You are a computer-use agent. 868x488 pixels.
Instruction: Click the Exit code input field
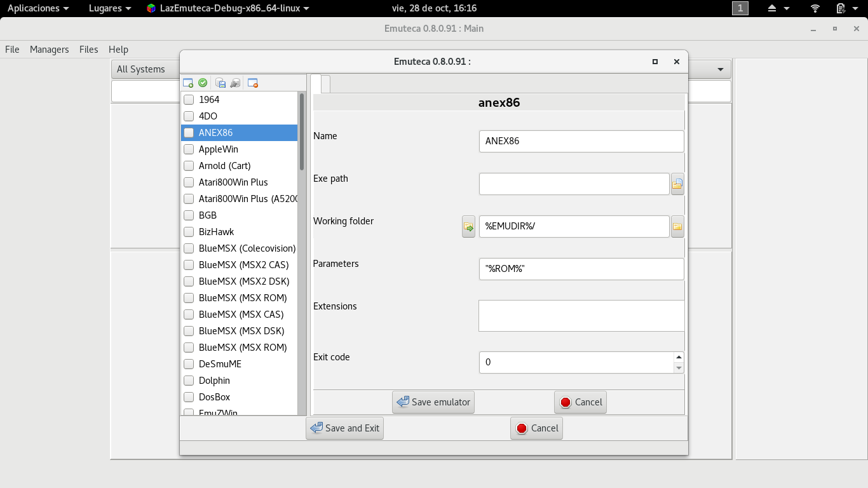click(576, 362)
